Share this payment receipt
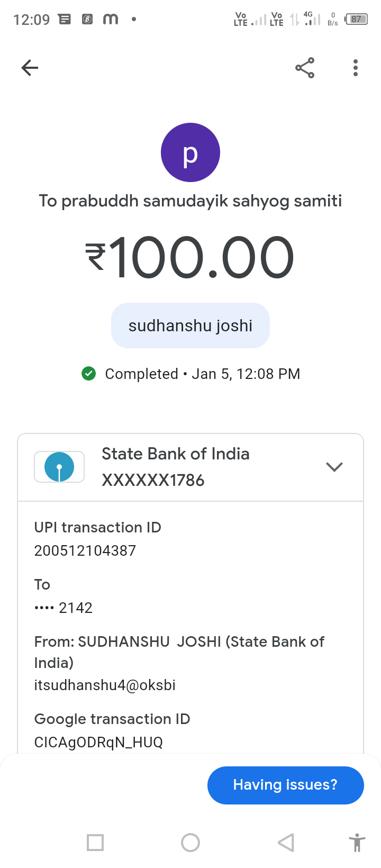Image resolution: width=381 pixels, height=868 pixels. pos(305,68)
